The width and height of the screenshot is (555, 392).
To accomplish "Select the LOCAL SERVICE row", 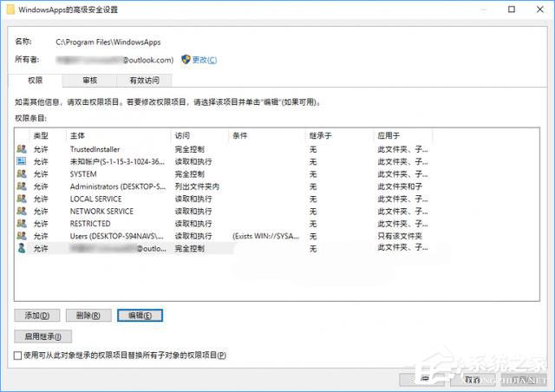I will click(224, 199).
